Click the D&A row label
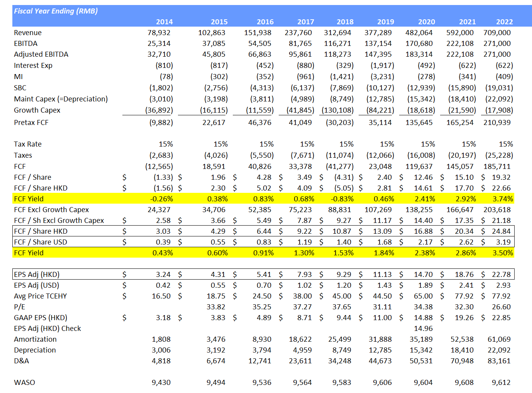 pos(22,361)
